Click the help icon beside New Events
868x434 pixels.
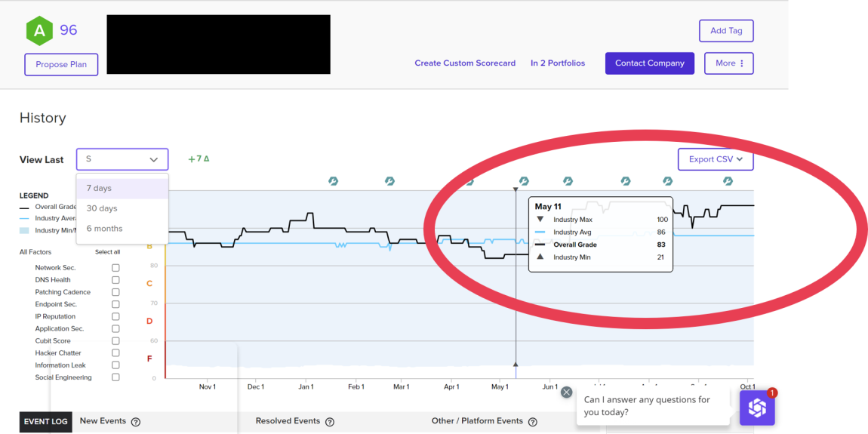pos(136,422)
